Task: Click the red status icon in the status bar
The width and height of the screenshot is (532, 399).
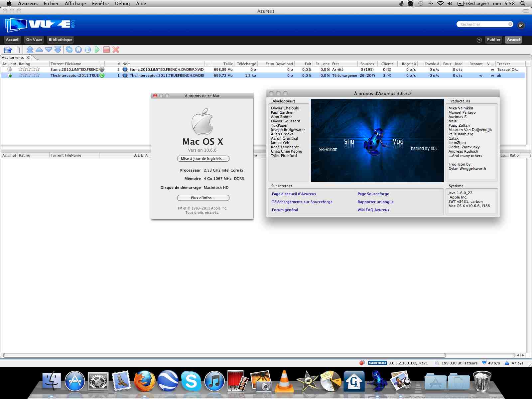Action: [362, 363]
